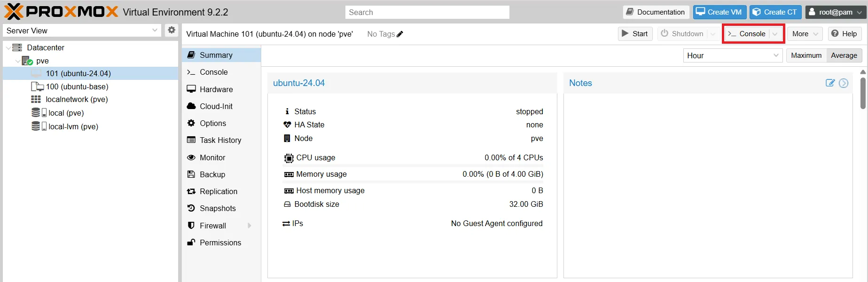Click the local-lvm (pve) storage icon
The image size is (868, 282).
(x=39, y=126)
